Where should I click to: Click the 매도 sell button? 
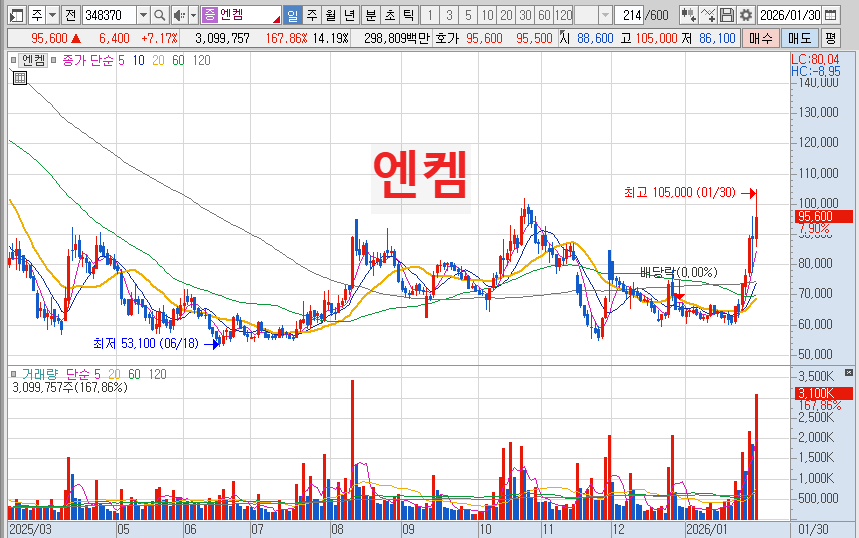[799, 38]
